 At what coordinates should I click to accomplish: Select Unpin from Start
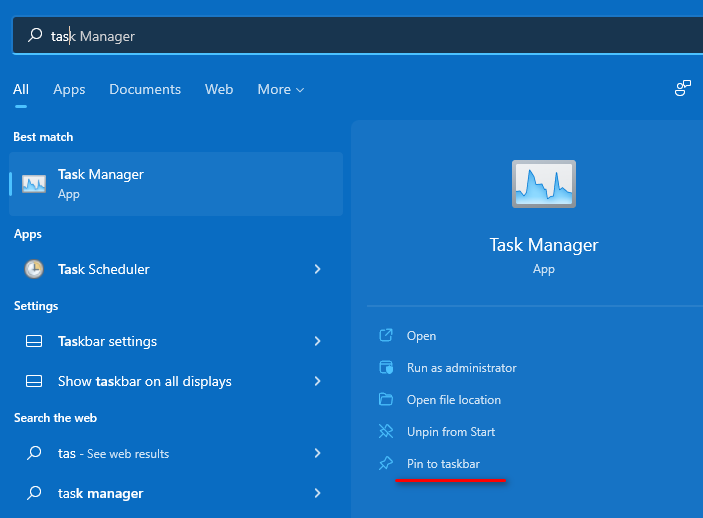point(451,431)
